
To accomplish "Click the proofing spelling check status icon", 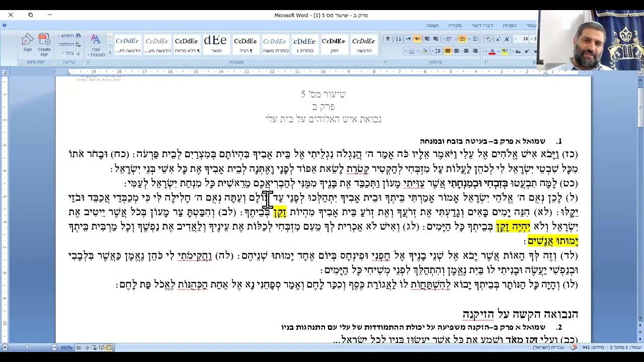I will pyautogui.click(x=574, y=347).
